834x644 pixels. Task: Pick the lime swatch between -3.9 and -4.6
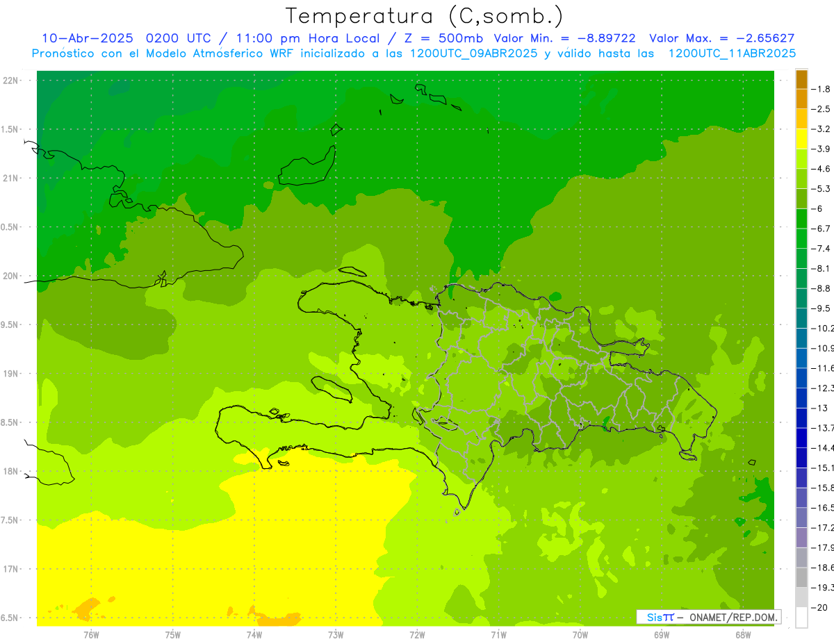(801, 159)
